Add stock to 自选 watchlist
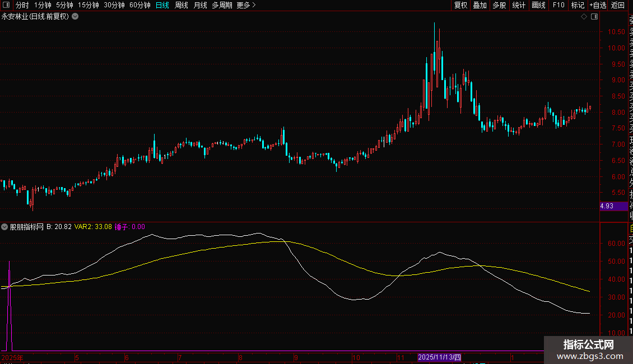 [x=598, y=5]
